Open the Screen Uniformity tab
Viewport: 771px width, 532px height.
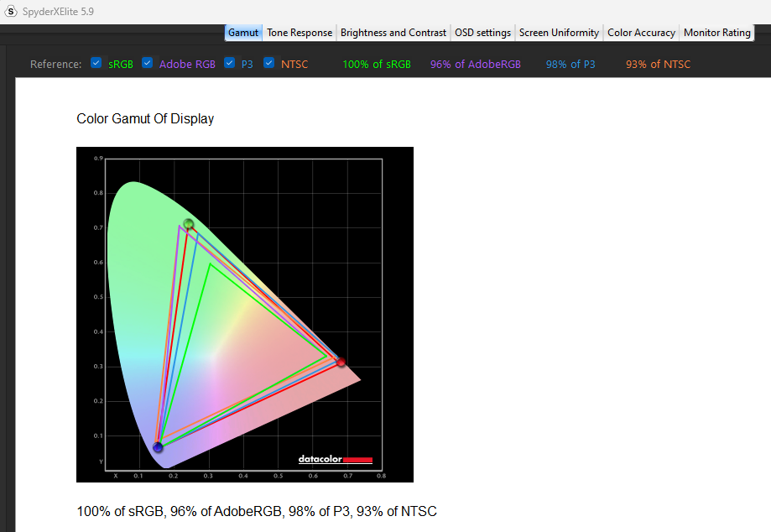click(559, 33)
